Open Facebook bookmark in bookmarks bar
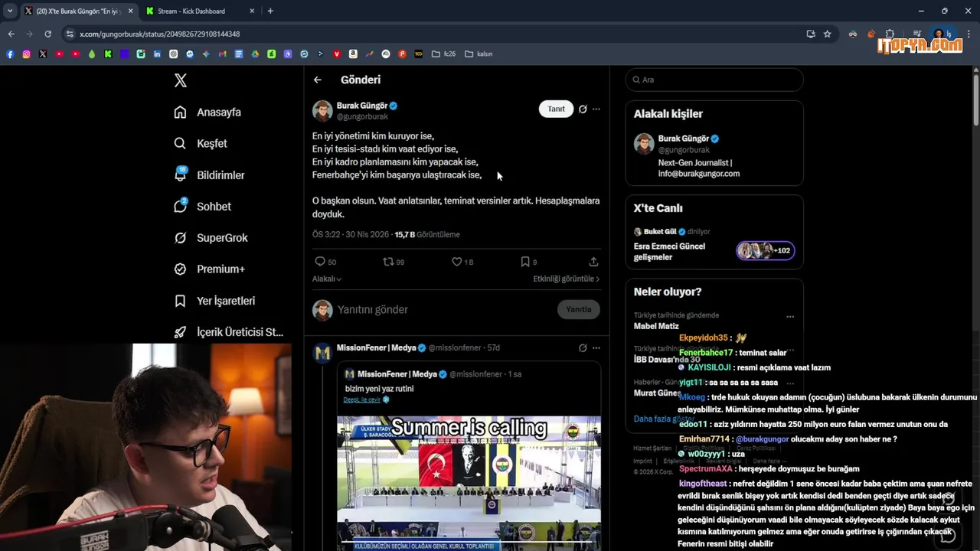This screenshot has height=551, width=980. coord(10,54)
